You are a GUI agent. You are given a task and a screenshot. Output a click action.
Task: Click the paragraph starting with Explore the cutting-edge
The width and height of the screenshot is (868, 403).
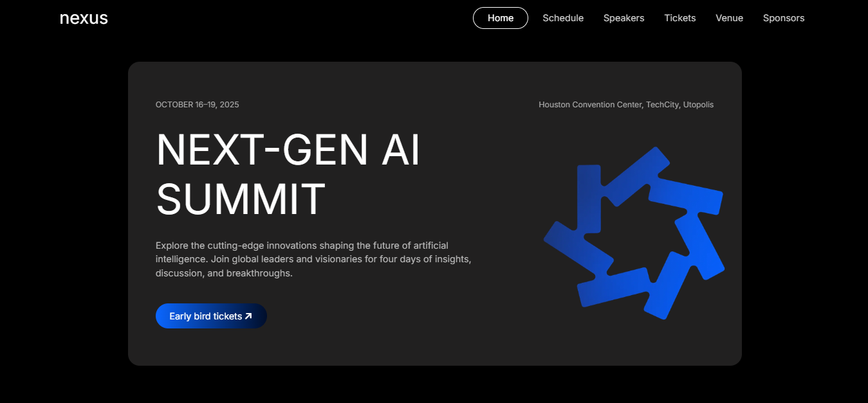[314, 259]
